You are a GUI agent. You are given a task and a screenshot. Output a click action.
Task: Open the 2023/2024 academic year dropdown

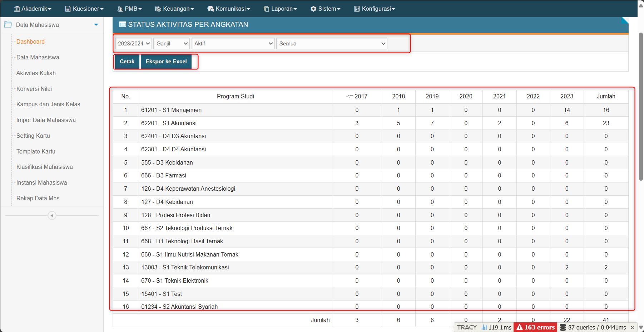coord(134,44)
